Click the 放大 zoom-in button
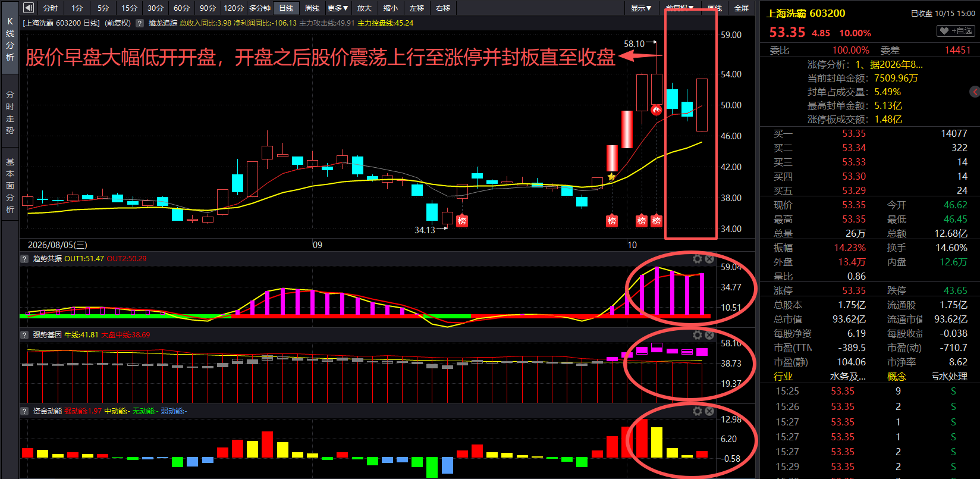Image resolution: width=980 pixels, height=479 pixels. [365, 8]
